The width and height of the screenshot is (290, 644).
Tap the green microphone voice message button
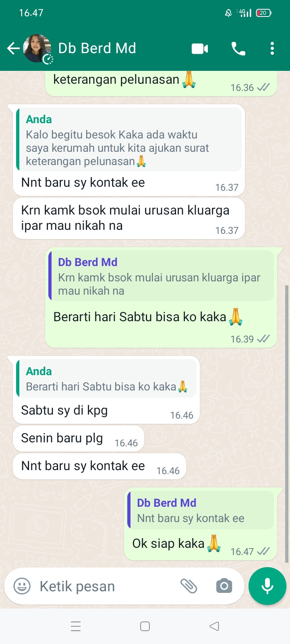point(267,586)
